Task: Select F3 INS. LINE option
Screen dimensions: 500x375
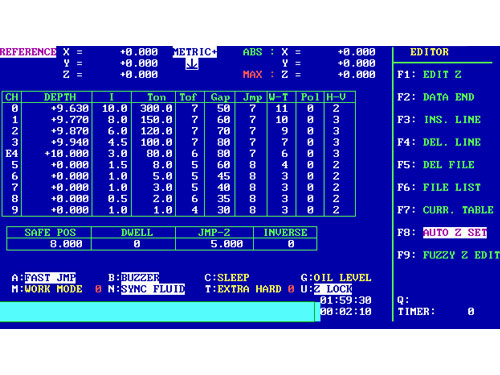Action: [439, 119]
